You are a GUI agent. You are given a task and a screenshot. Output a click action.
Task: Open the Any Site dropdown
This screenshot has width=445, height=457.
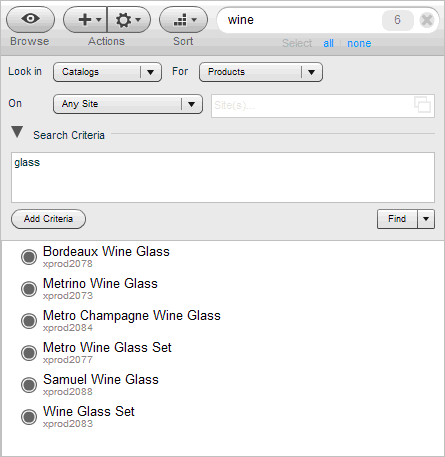128,104
